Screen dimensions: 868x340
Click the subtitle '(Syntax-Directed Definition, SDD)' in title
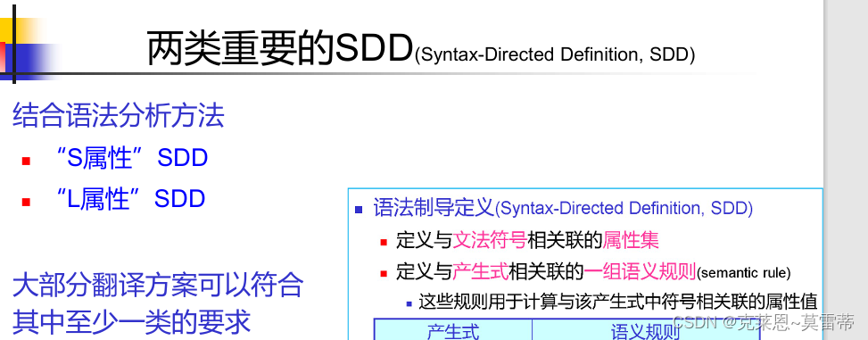[x=555, y=54]
